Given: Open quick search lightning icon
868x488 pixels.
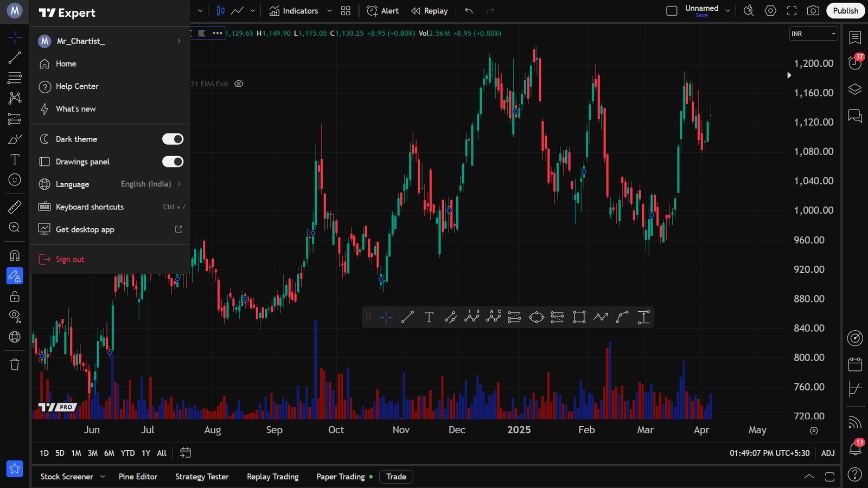Looking at the screenshot, I should pos(749,11).
